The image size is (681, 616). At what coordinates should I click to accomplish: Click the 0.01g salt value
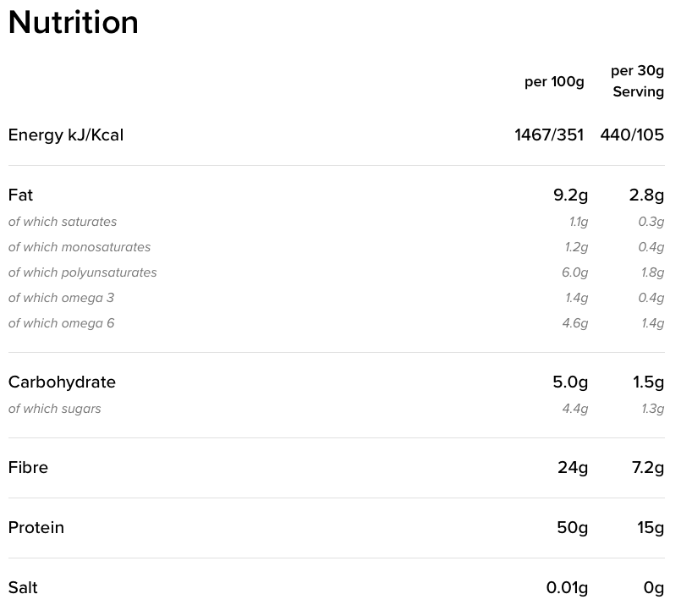(x=567, y=588)
